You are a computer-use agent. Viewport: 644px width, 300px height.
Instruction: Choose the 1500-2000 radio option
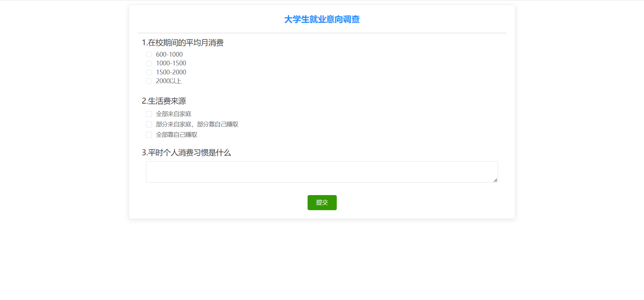(x=149, y=72)
